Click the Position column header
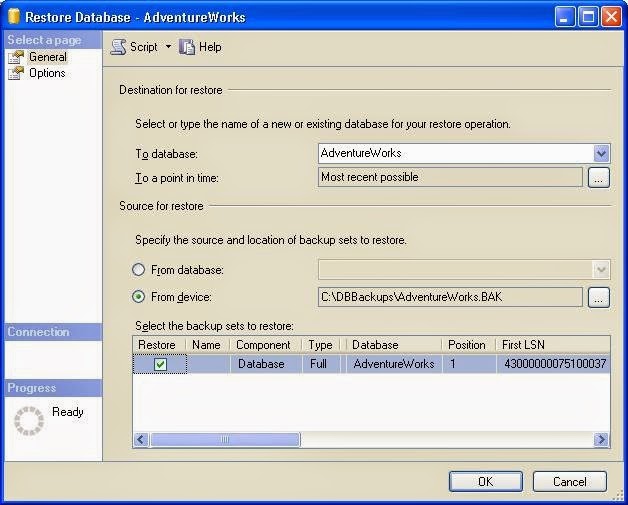 [x=469, y=345]
